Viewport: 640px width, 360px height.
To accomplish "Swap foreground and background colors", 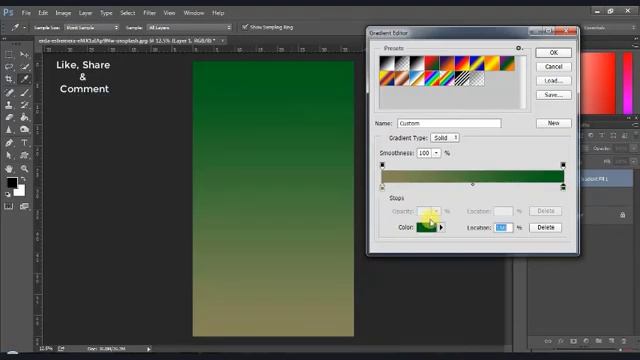I will click(x=23, y=180).
